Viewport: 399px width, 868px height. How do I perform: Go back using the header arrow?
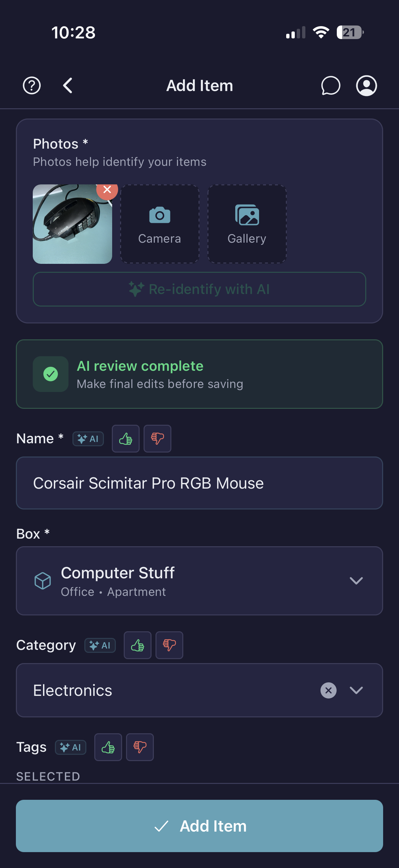pos(68,86)
